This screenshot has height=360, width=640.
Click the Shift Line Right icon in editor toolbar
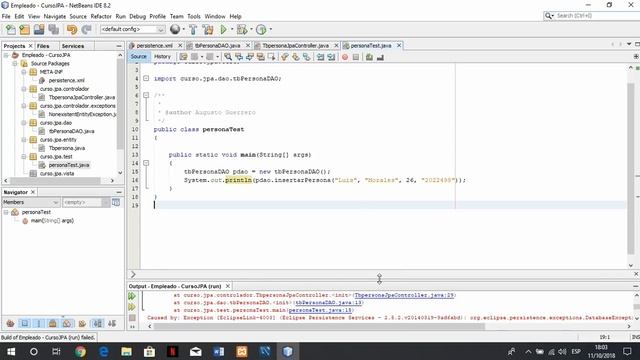(331, 57)
